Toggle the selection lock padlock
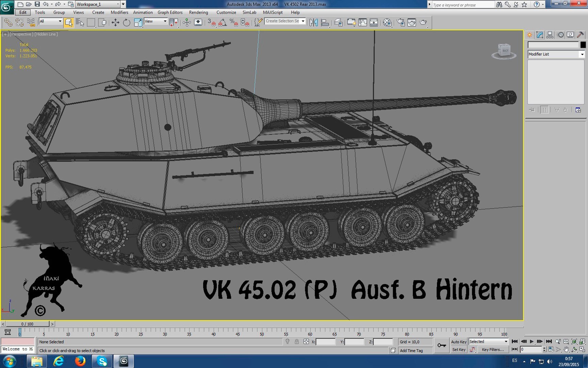 (x=297, y=341)
